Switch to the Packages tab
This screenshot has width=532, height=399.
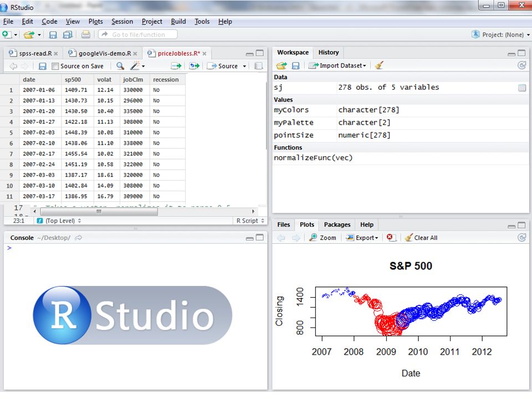[x=337, y=224]
